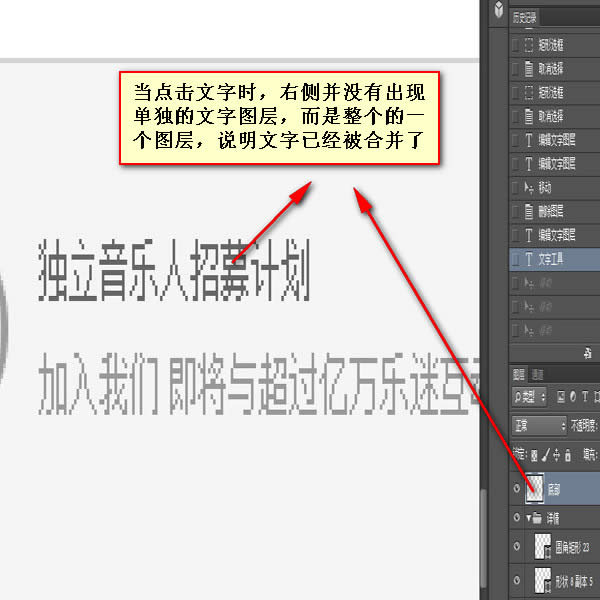Switch to the 通道 tab
The image size is (600, 600).
point(537,375)
